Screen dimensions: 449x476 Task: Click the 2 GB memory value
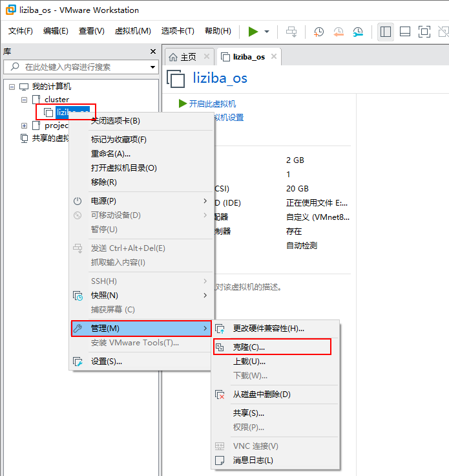pyautogui.click(x=295, y=160)
